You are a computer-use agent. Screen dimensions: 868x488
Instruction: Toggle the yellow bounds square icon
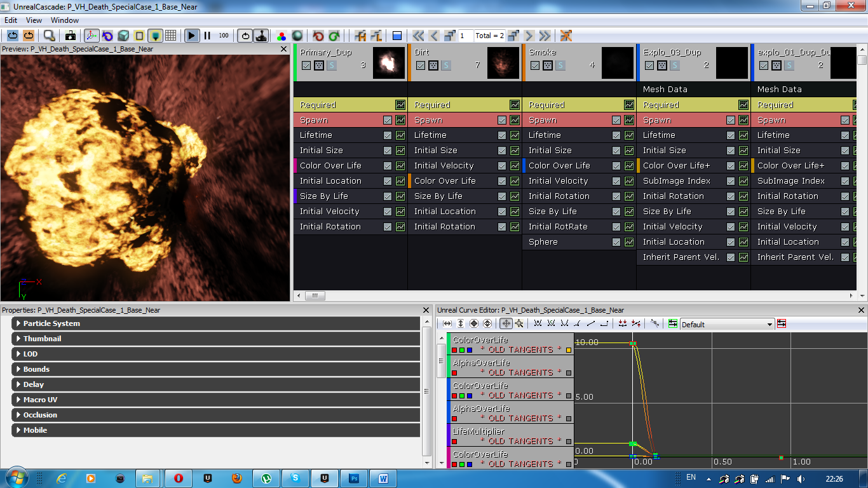pyautogui.click(x=139, y=36)
